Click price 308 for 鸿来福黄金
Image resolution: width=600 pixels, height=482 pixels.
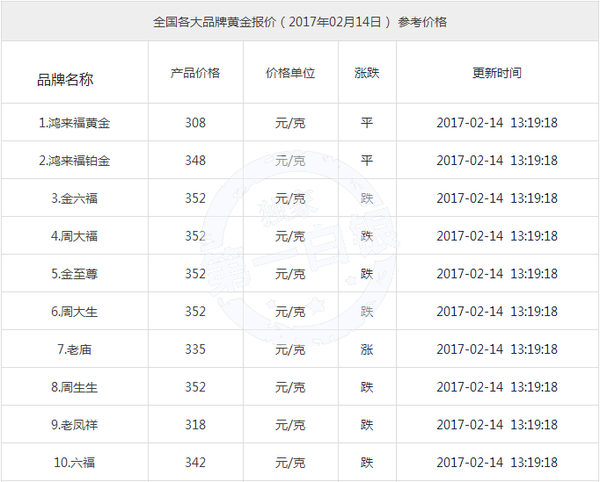pos(195,123)
